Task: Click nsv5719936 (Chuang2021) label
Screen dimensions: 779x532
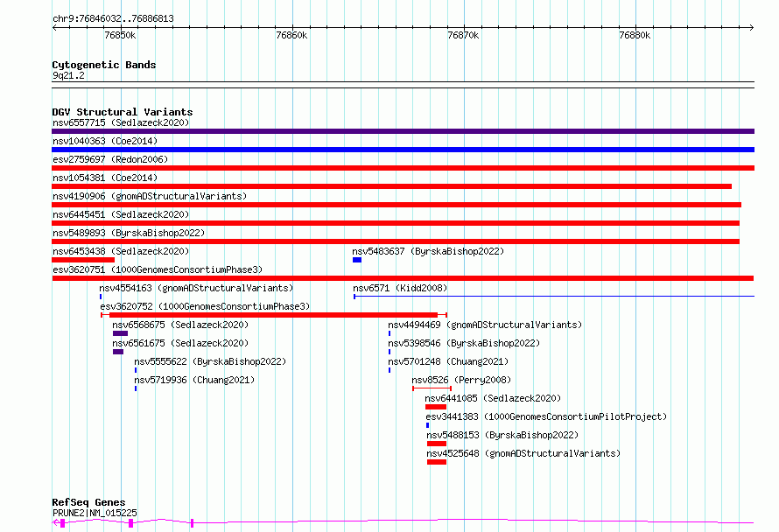Action: tap(194, 380)
